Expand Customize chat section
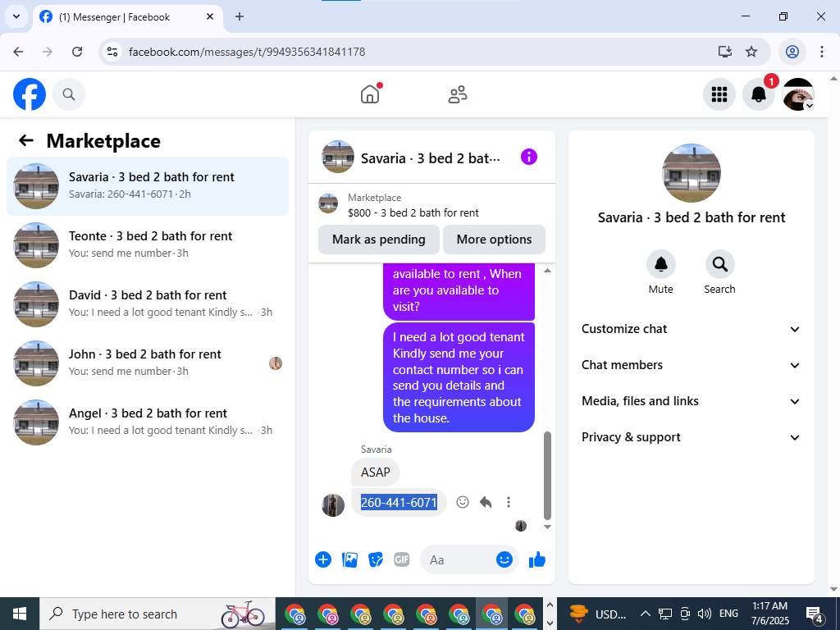This screenshot has height=630, width=840. [x=691, y=329]
